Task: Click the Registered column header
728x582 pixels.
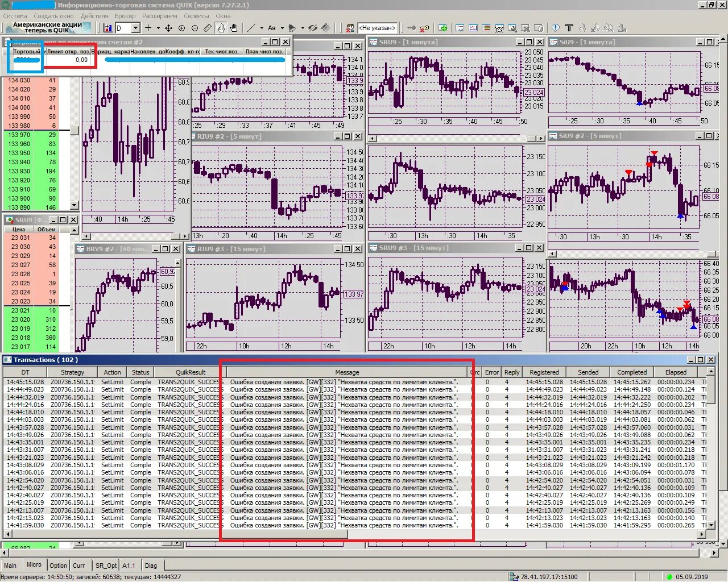Action: point(544,372)
